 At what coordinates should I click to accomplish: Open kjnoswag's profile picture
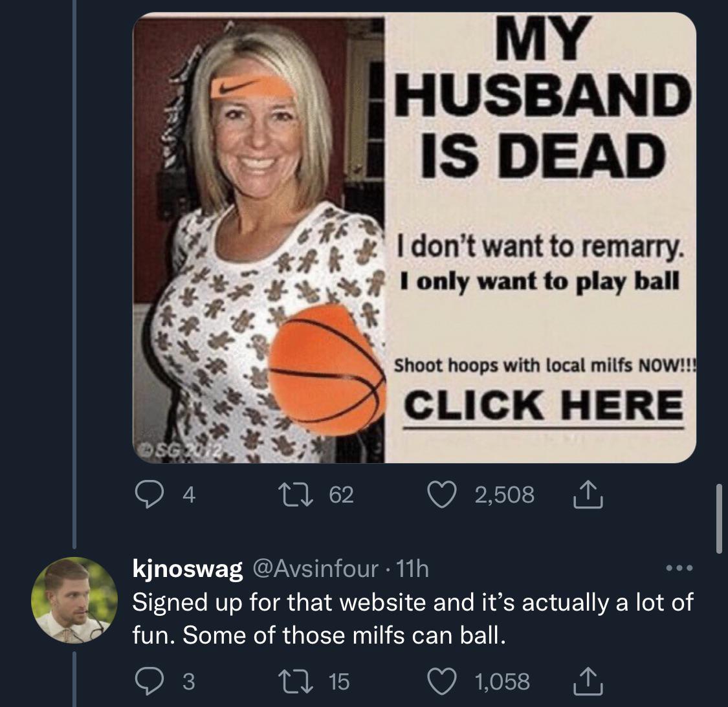(74, 600)
